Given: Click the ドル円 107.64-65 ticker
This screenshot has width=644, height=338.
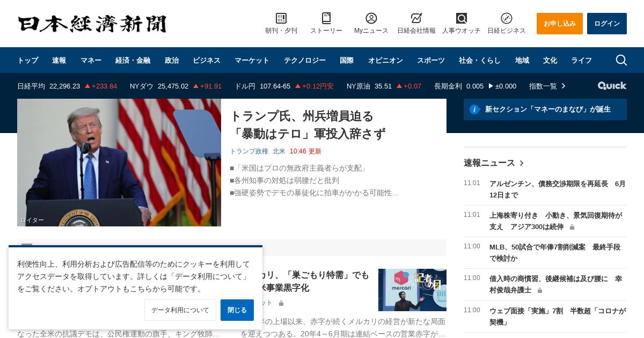Looking at the screenshot, I should coord(284,86).
